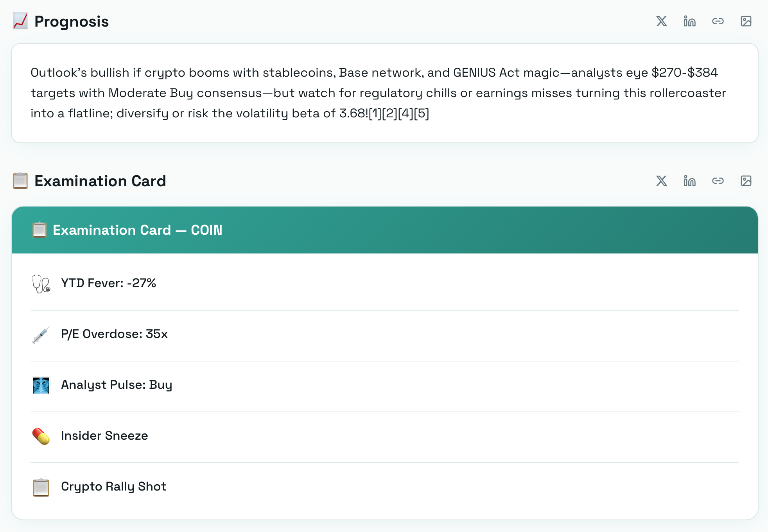Screen dimensions: 768x532
Task: Export Examination Card as image
Action: [x=746, y=181]
